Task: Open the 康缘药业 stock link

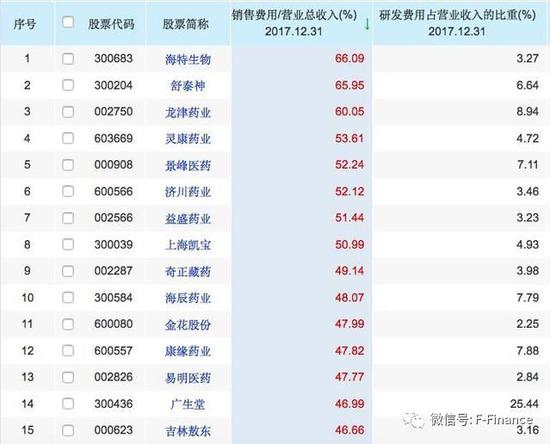Action: (188, 351)
